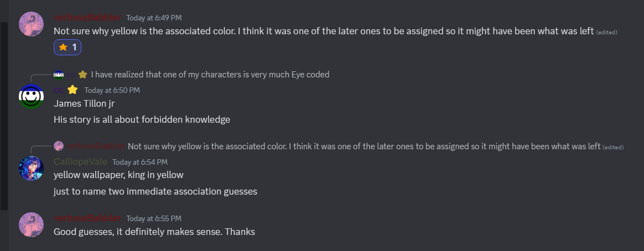Image resolution: width=644 pixels, height=251 pixels.
Task: Open verboseBabbler's avatar on the 6:49 PM message
Action: click(32, 24)
